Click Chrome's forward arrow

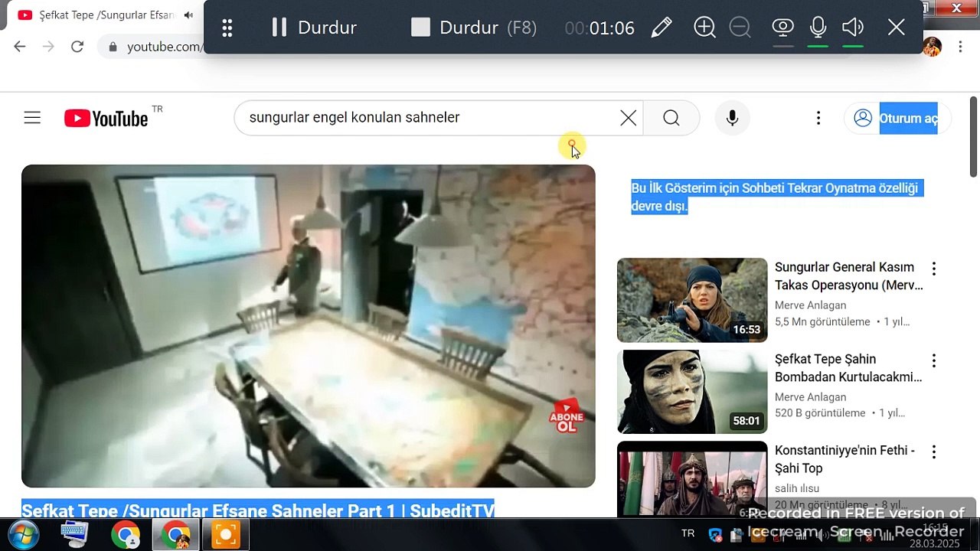[48, 47]
